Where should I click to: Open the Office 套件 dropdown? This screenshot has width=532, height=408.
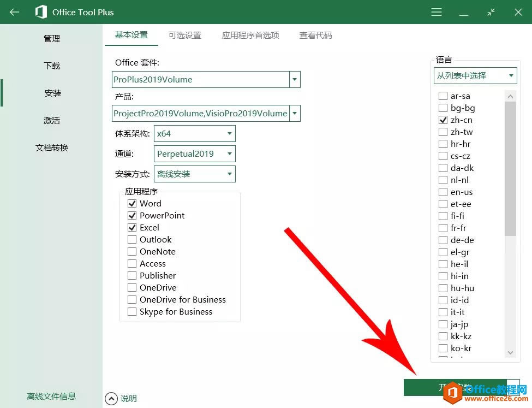click(294, 79)
